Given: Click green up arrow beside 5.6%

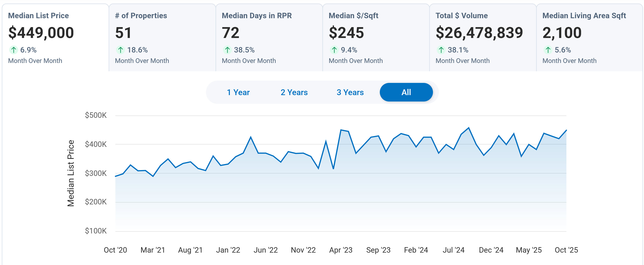Looking at the screenshot, I should click(548, 50).
